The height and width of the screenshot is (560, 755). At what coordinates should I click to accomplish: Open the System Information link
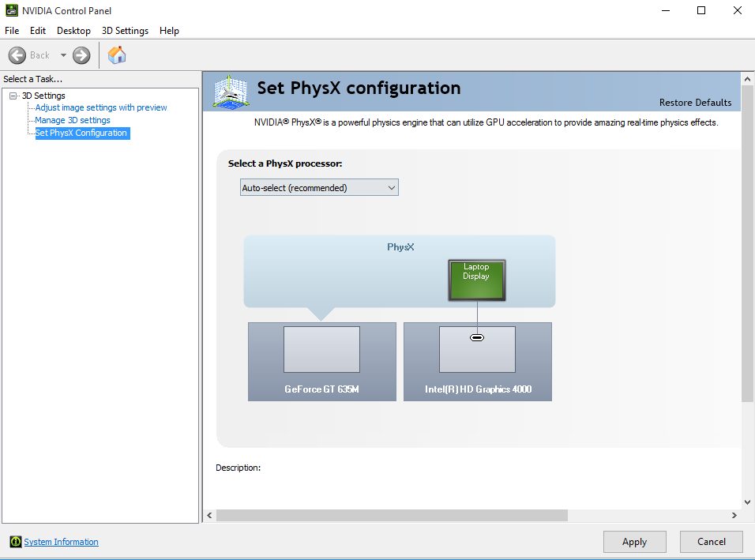tap(61, 542)
